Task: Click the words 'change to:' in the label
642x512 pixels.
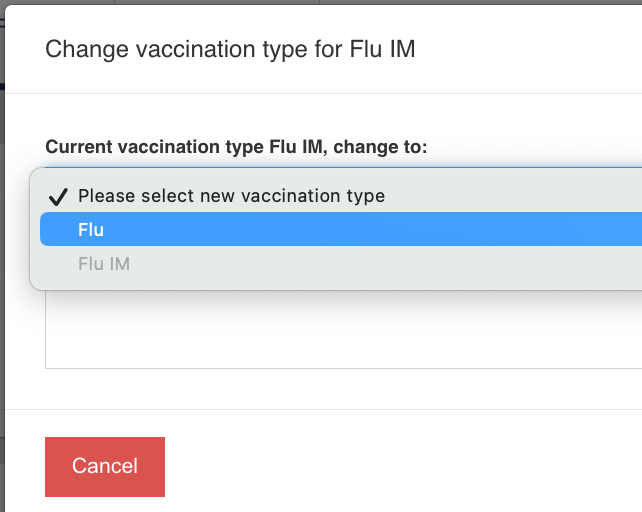Action: (380, 147)
